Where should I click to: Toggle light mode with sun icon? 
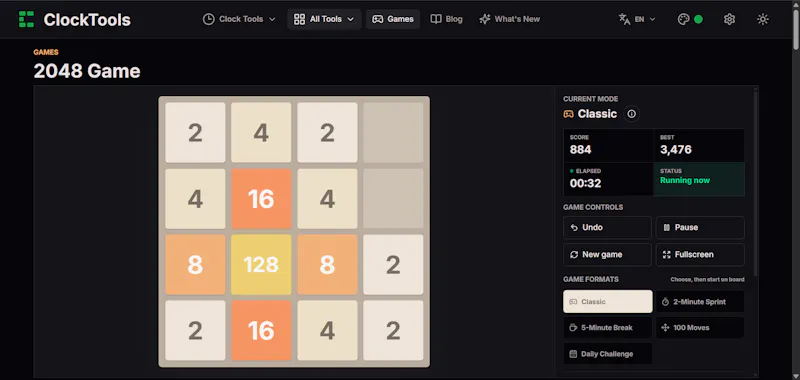763,19
